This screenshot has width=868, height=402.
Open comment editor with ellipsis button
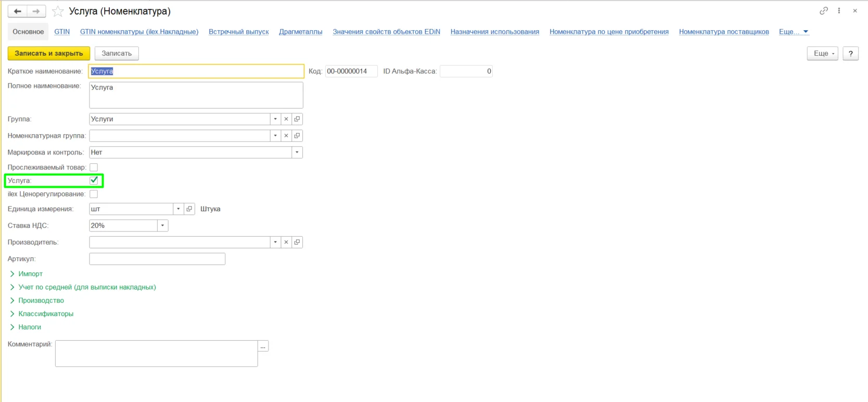263,346
